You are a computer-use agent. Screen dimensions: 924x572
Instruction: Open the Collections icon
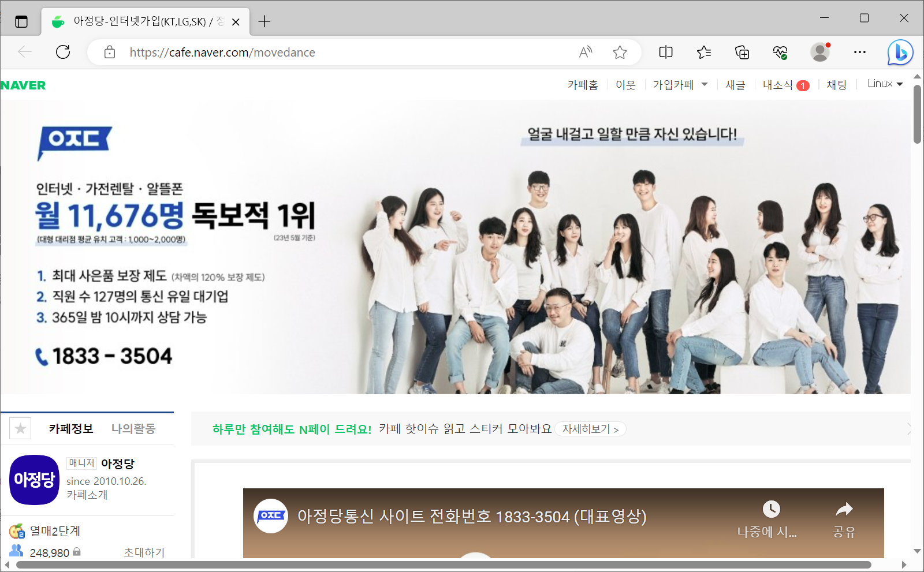pos(742,52)
